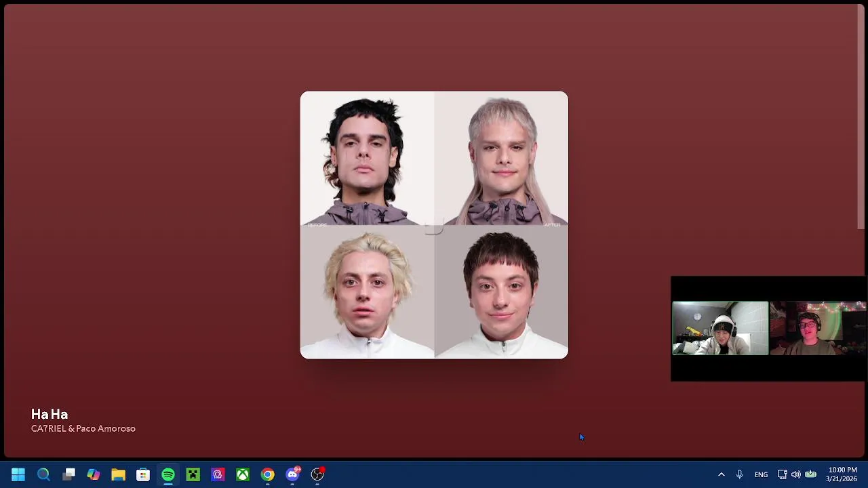Open the Windows Start menu
The image size is (868, 488).
pyautogui.click(x=18, y=474)
